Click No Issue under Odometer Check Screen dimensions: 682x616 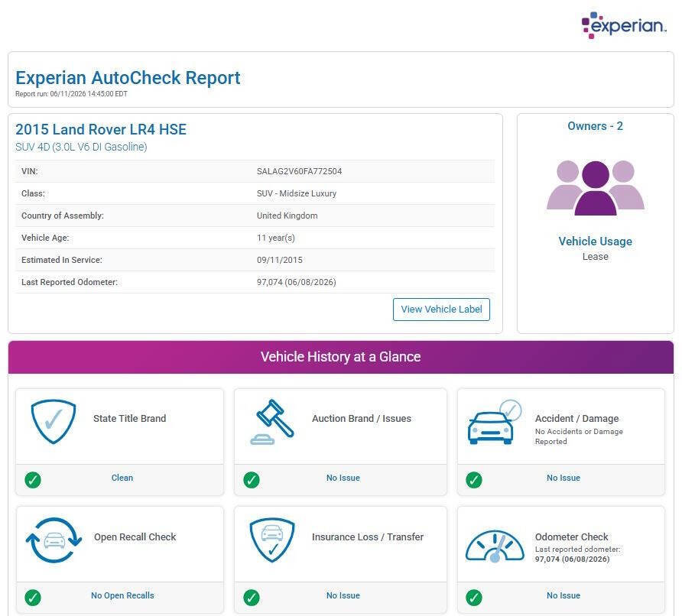(x=563, y=595)
